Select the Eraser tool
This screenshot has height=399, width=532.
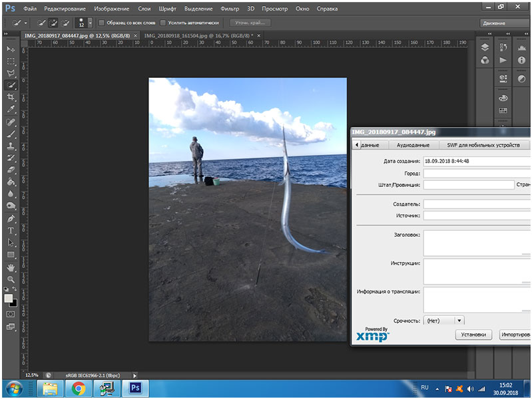click(11, 170)
